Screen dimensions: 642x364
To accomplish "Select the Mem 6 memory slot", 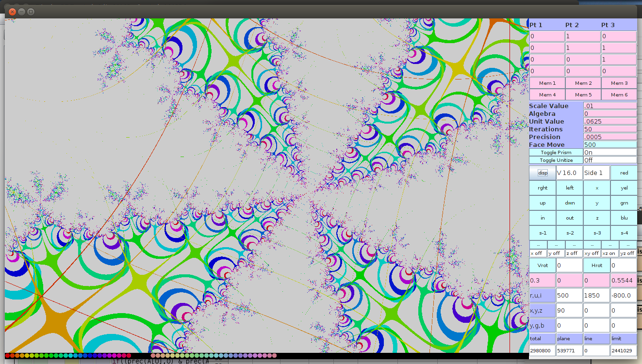I will point(619,95).
